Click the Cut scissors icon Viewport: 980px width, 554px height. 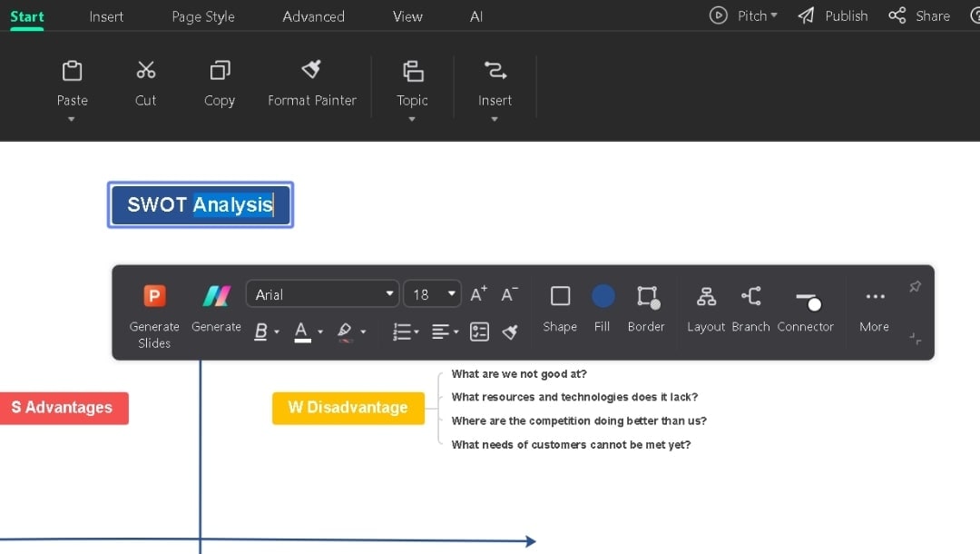pos(145,70)
